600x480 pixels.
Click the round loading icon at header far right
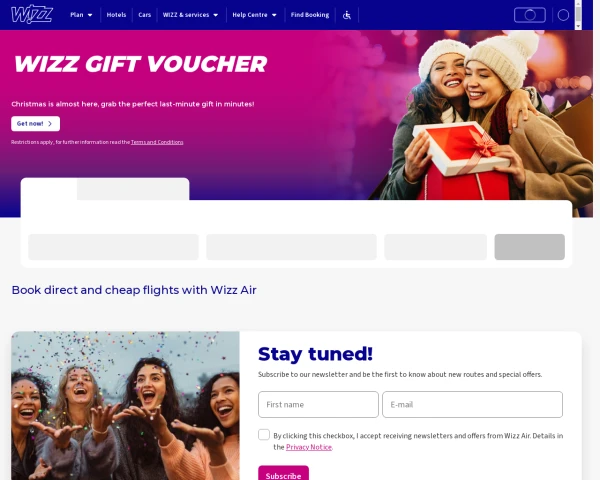(x=563, y=15)
